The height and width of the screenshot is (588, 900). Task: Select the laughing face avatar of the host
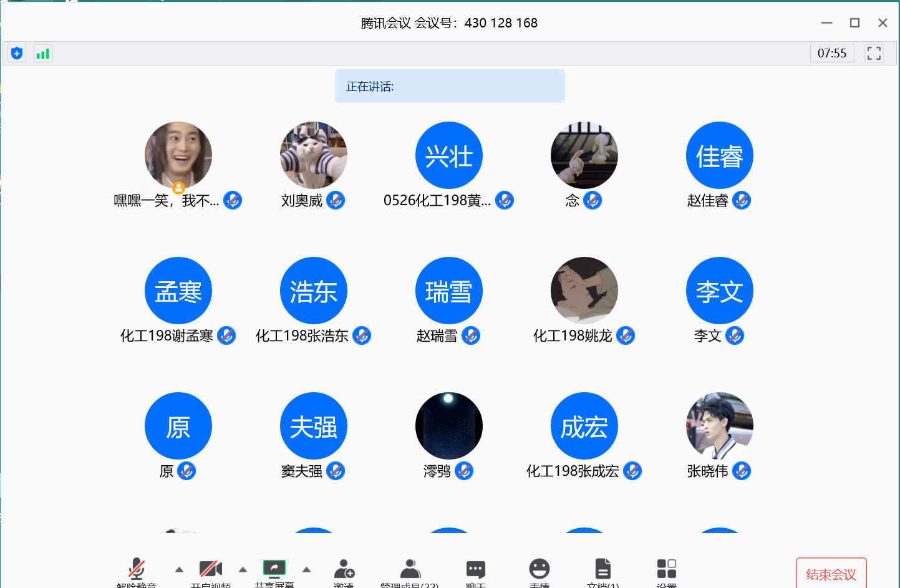tap(178, 155)
